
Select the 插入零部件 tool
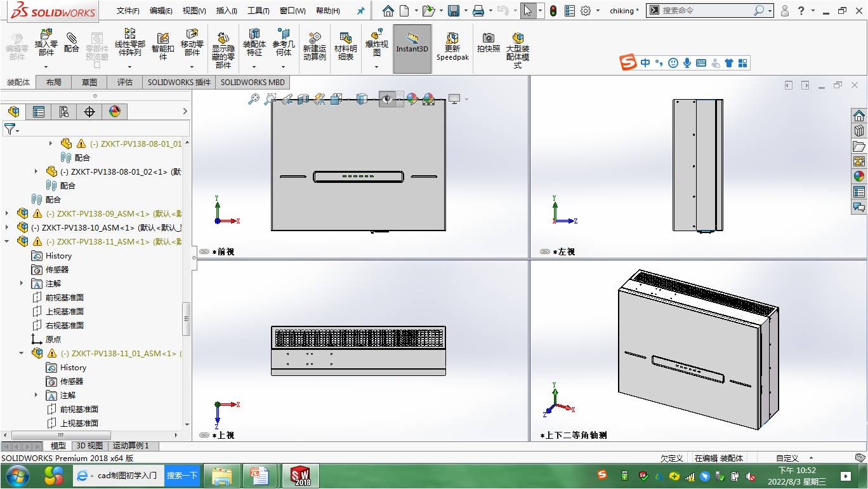(45, 43)
